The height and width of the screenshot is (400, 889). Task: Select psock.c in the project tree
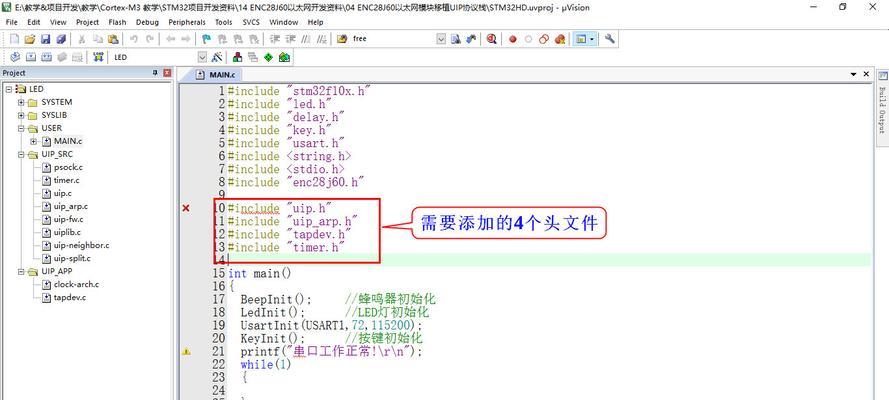point(69,168)
